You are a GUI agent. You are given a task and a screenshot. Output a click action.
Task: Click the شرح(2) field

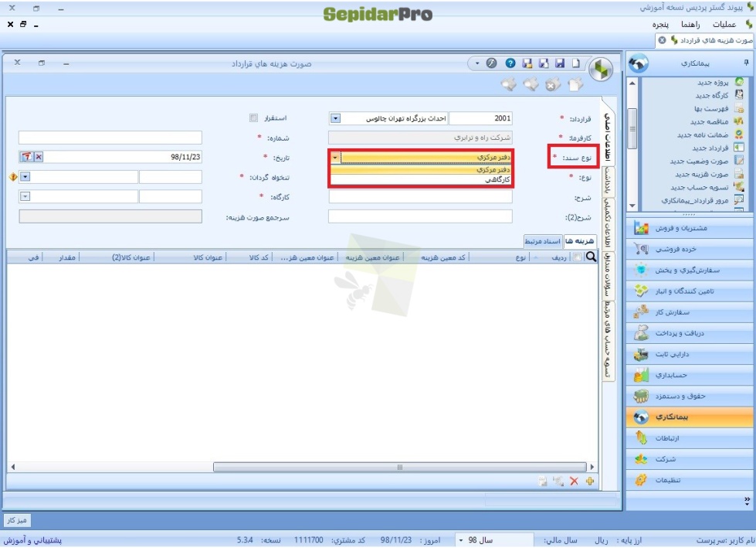420,216
